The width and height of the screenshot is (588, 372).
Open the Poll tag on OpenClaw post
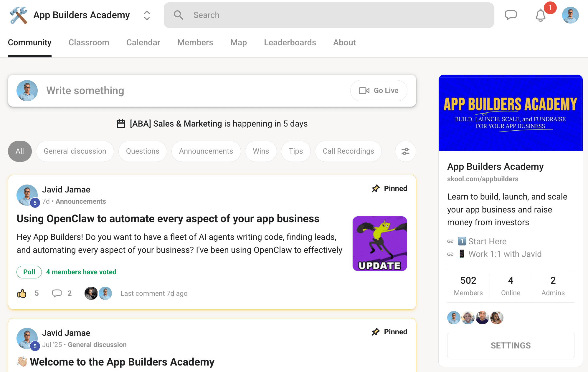(x=29, y=272)
